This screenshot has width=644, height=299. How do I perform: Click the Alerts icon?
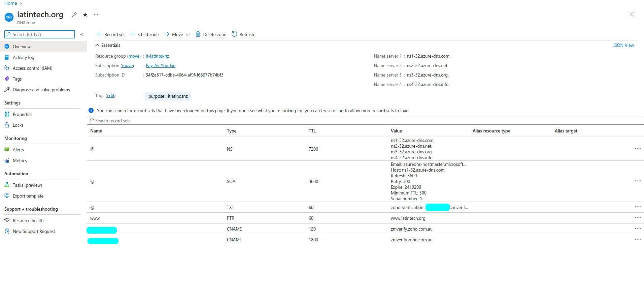coord(7,150)
